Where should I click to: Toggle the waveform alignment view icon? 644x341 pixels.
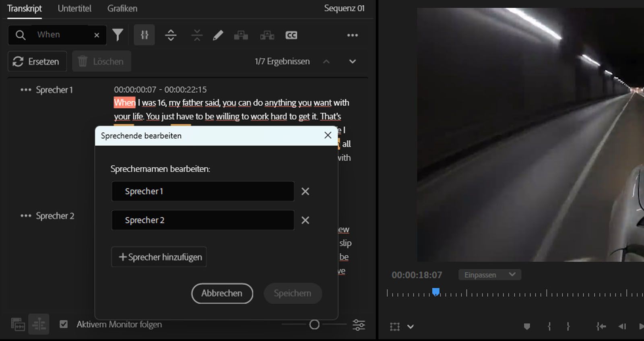tap(39, 324)
